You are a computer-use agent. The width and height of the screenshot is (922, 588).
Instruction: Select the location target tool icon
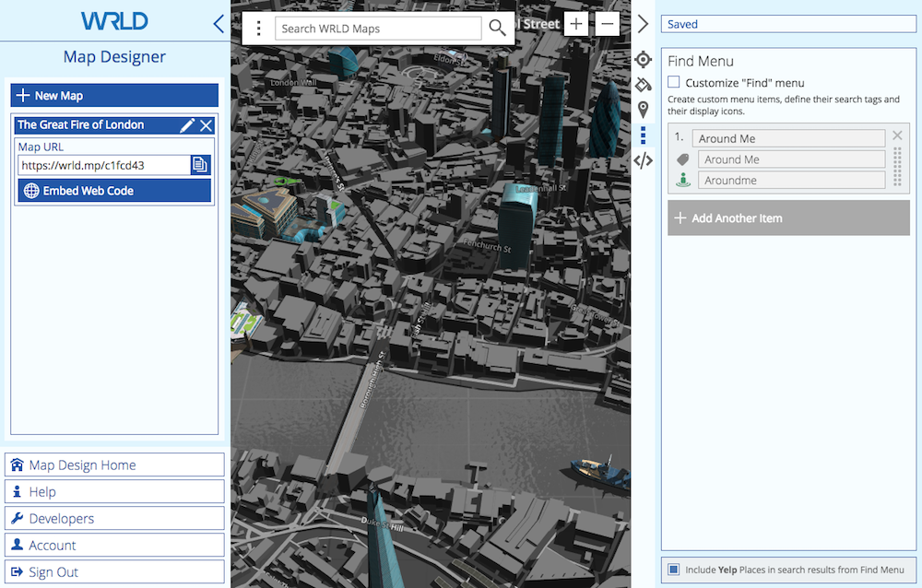(x=644, y=61)
